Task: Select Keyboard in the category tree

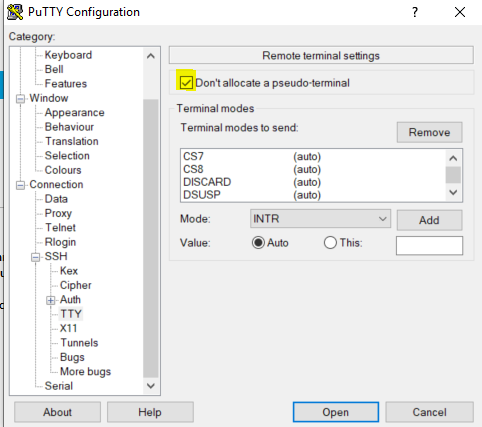Action: (x=68, y=55)
